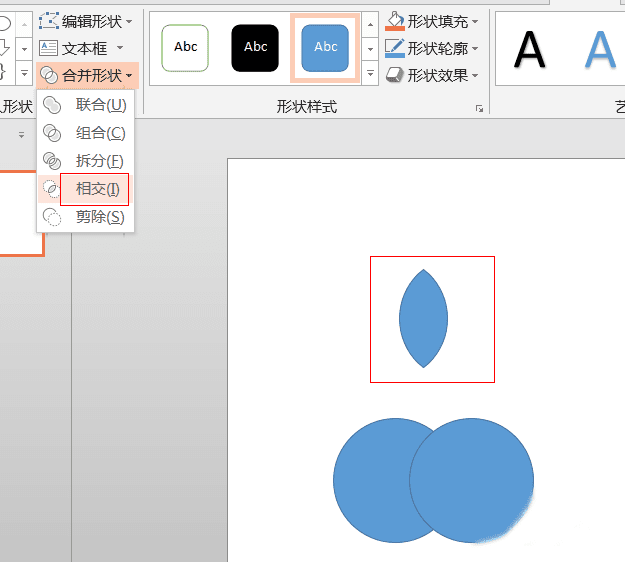
Task: Select the slide thumbnail in left pane
Action: click(22, 213)
